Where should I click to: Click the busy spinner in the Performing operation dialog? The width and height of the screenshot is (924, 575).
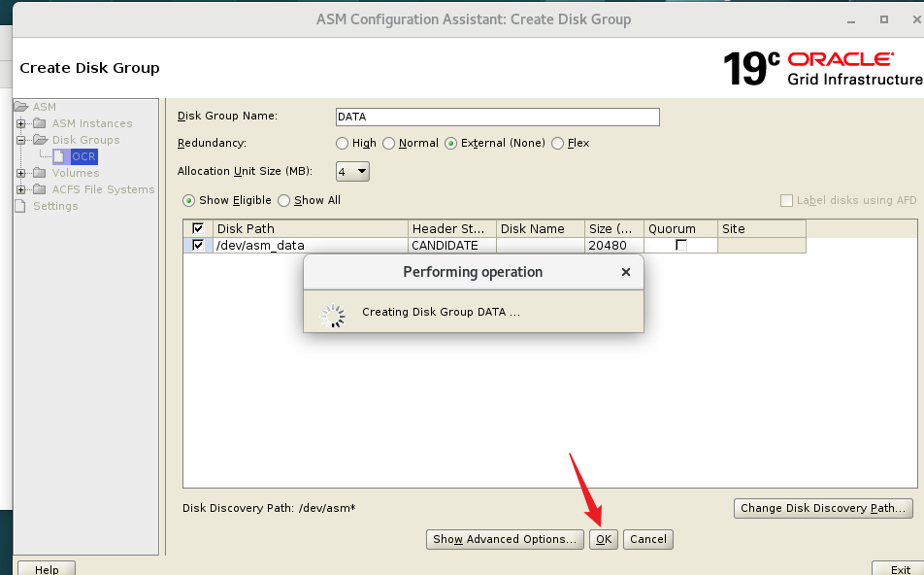click(x=334, y=316)
